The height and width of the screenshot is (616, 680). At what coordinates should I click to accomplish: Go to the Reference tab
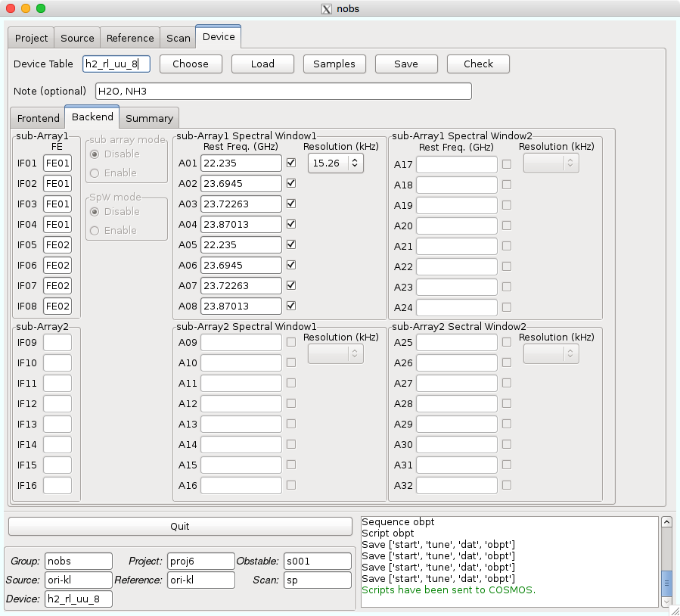pos(130,38)
